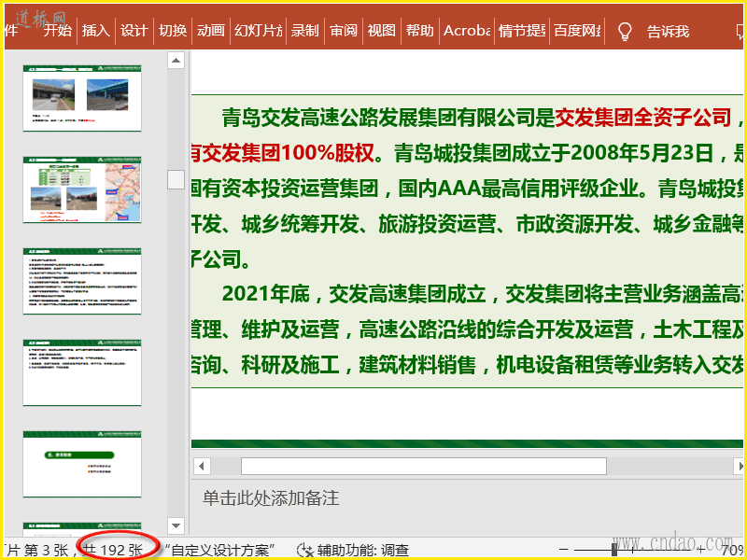Select slide thumbnail with two bridge photos
This screenshot has height=560, width=747.
point(82,98)
